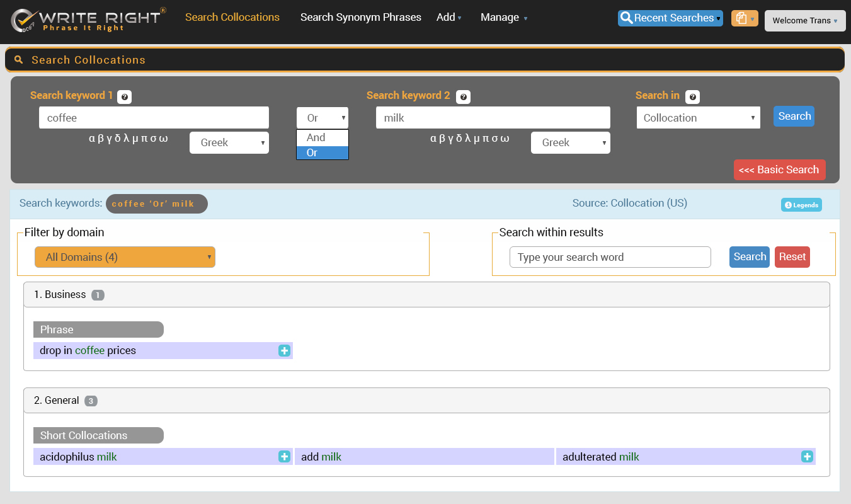Viewport: 851px width, 504px height.
Task: Click the Write Right logo
Action: tap(88, 20)
